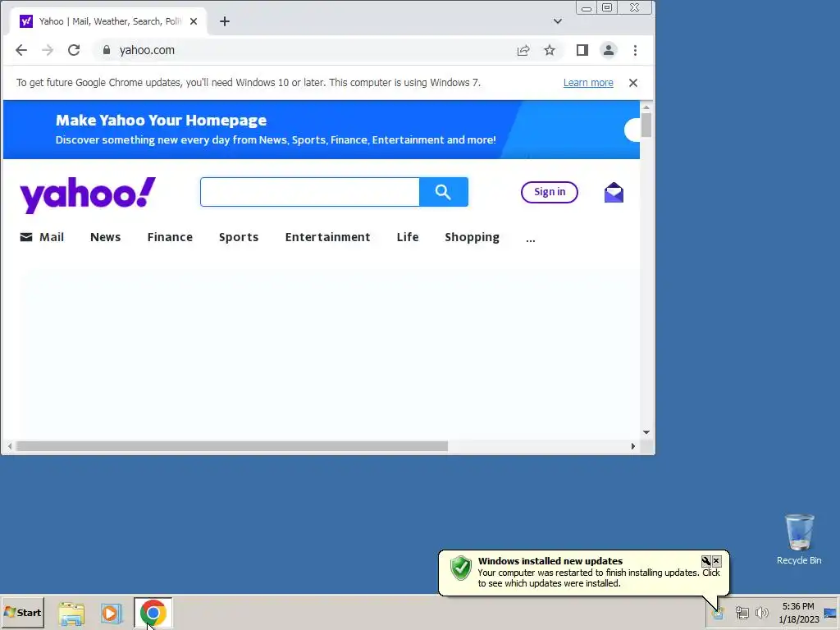Open Mail in the Yahoo navigation
This screenshot has height=630, width=840.
pos(42,237)
